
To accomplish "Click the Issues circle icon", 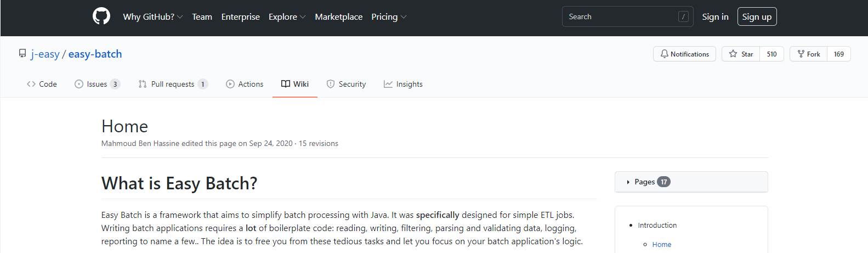I will 78,84.
